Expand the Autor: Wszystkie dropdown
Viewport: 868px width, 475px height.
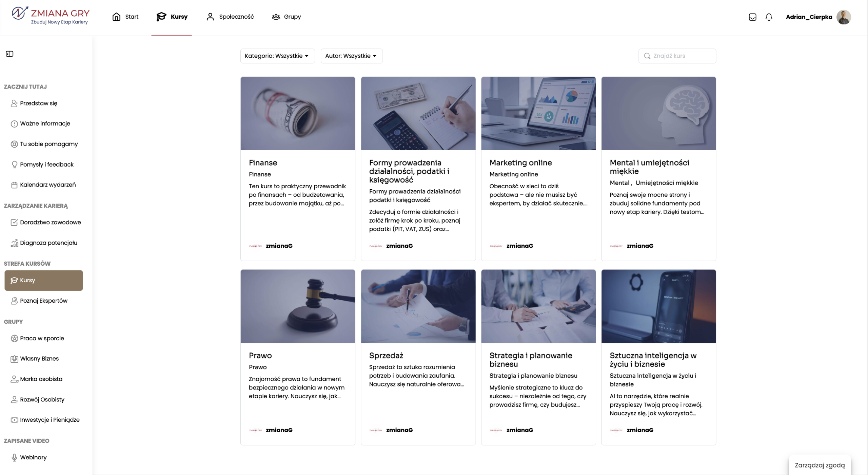[x=351, y=56]
